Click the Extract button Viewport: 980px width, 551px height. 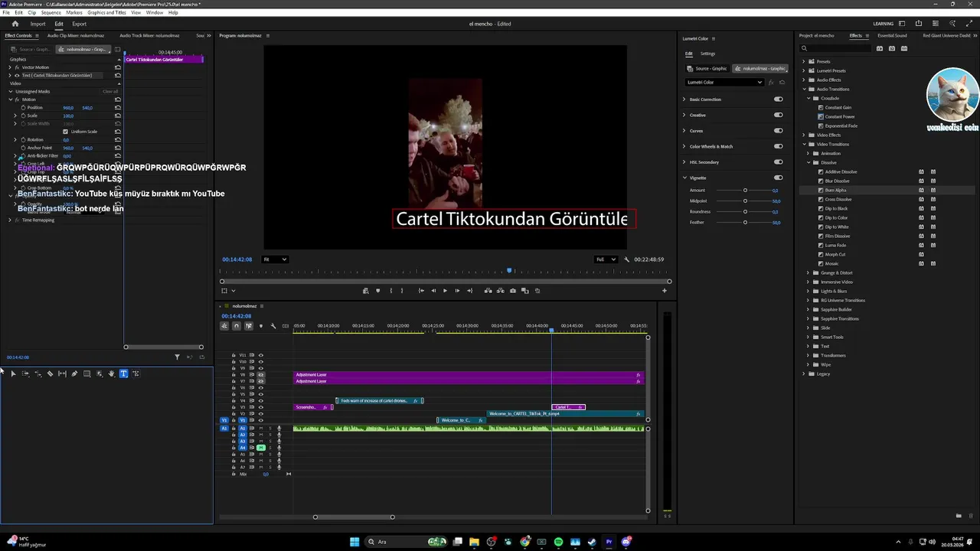click(x=501, y=291)
